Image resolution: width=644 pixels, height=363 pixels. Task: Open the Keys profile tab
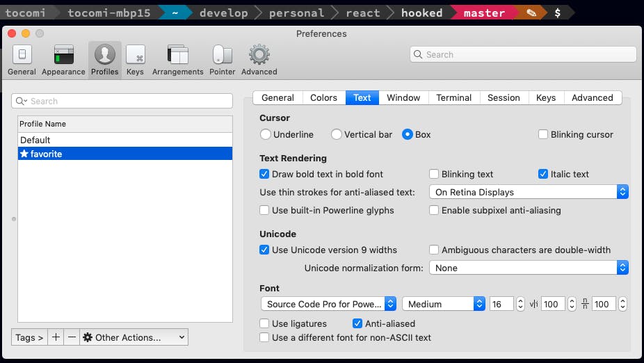pyautogui.click(x=546, y=98)
